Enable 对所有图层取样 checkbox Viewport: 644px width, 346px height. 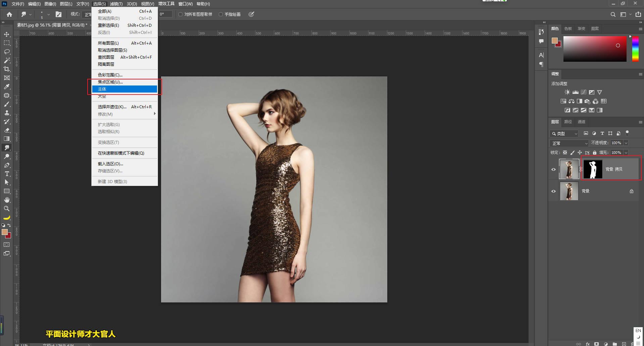point(181,14)
